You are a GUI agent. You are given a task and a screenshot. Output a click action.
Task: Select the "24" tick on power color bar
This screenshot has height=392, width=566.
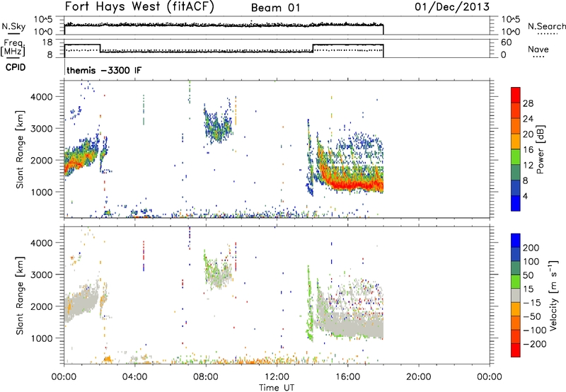point(528,119)
